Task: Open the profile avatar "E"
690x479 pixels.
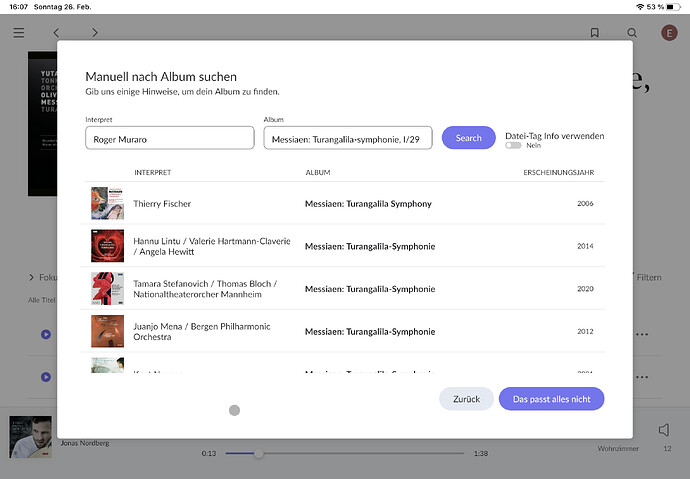Action: [669, 33]
